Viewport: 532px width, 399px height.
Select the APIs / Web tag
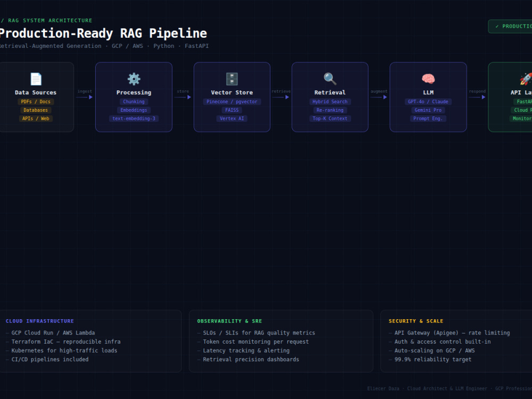pos(36,119)
